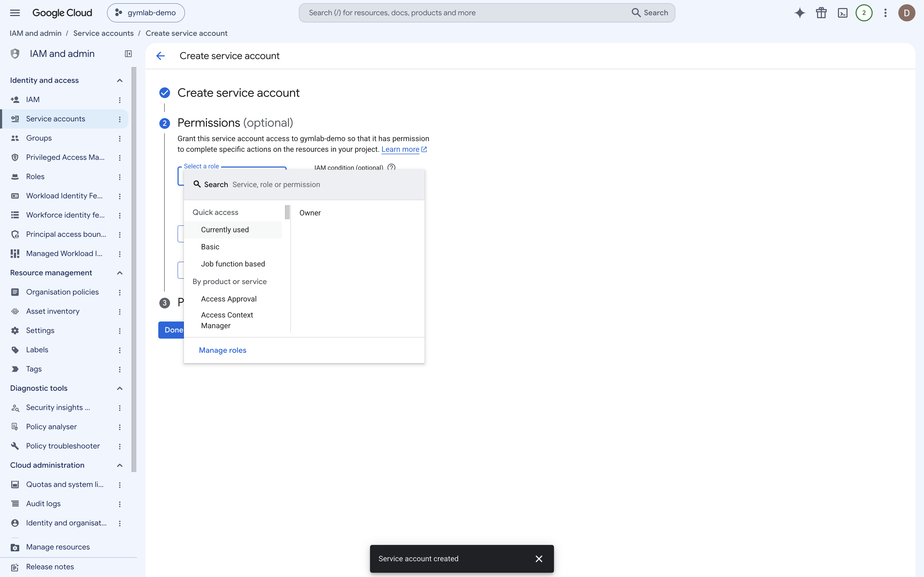Screen dimensions: 924x577
Task: Click the top Search button
Action: click(x=650, y=13)
